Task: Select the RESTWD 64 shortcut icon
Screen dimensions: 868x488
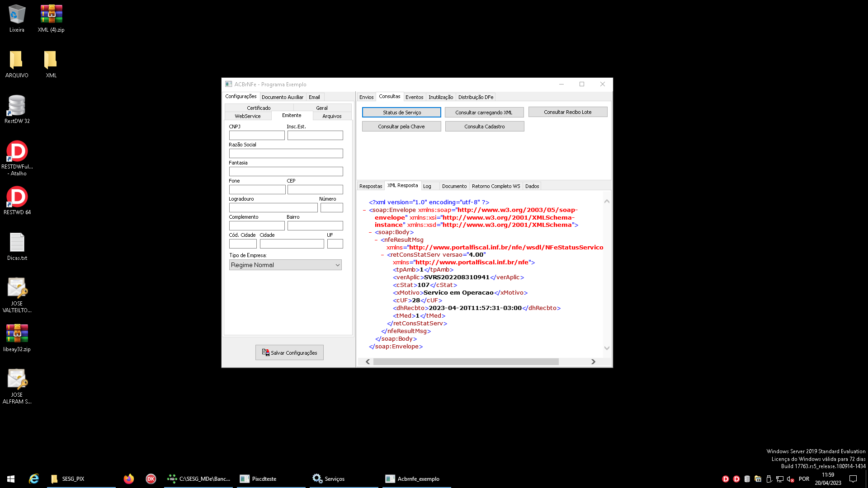Action: 17,201
